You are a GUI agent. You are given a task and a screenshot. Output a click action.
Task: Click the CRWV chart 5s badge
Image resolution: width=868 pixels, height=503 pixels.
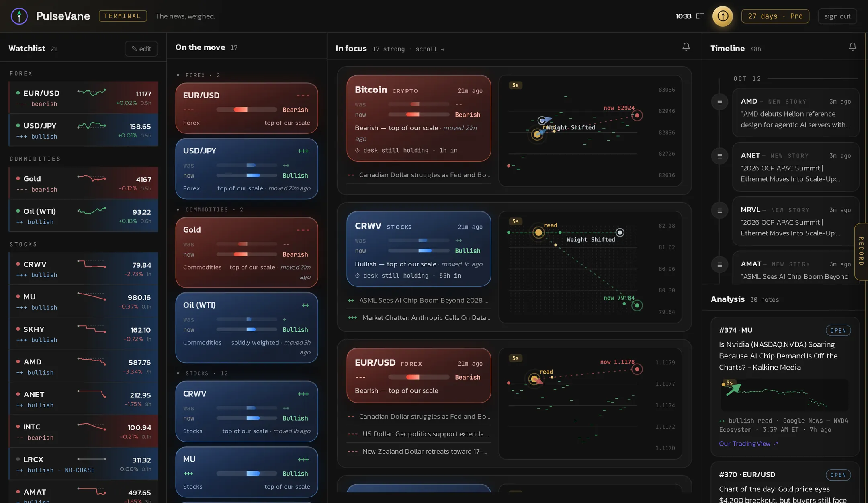point(515,221)
